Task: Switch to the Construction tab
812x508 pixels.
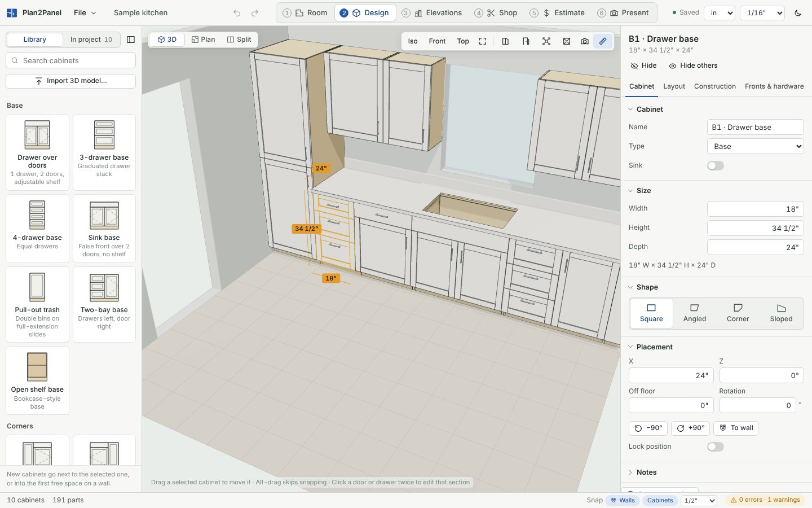Action: [x=715, y=86]
